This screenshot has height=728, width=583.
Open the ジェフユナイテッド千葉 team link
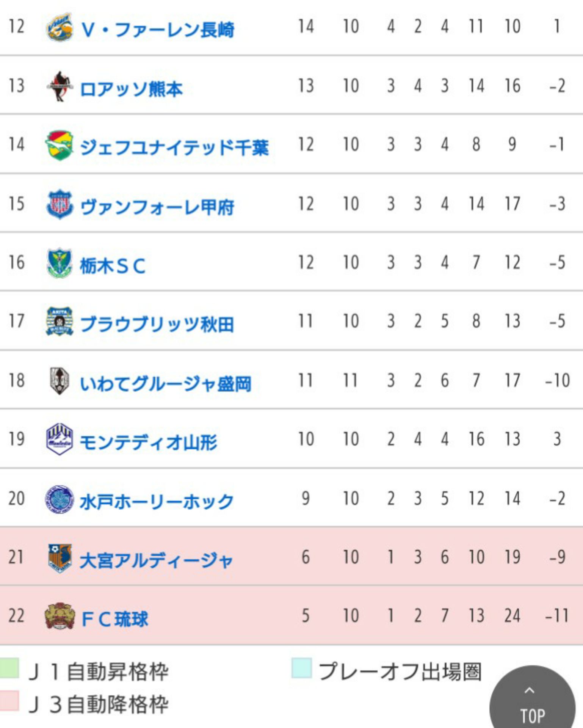pos(174,147)
